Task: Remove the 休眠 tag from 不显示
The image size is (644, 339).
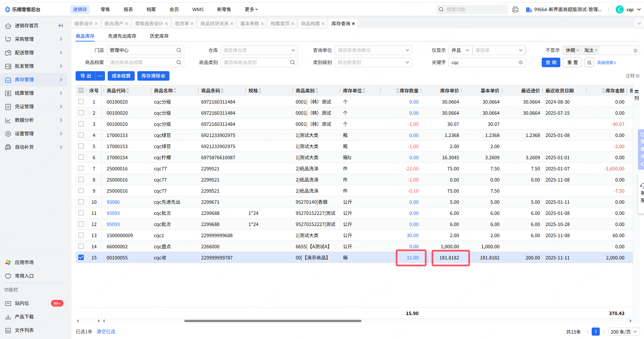Action: coord(578,51)
